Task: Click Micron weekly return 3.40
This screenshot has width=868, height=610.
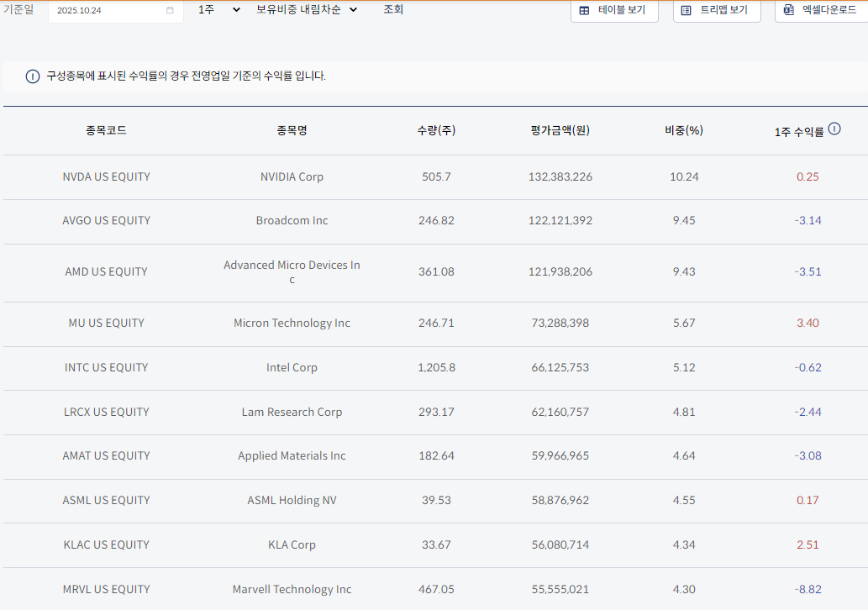Action: tap(808, 323)
